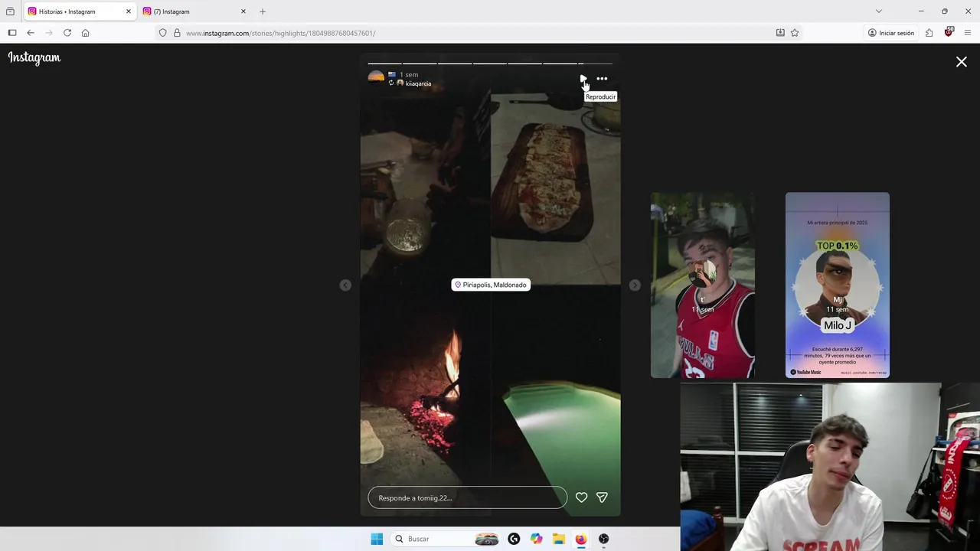The width and height of the screenshot is (980, 551).
Task: Close the story viewer with the X
Action: (962, 62)
